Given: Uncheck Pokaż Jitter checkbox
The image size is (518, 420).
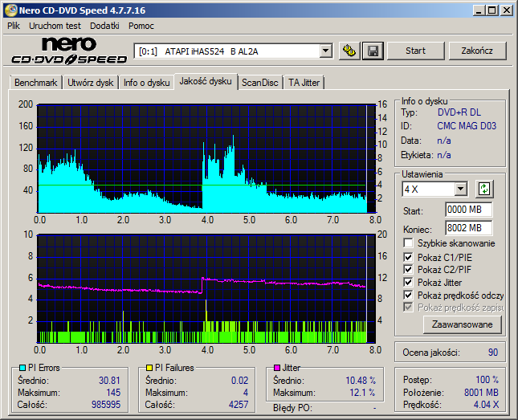Looking at the screenshot, I should click(x=408, y=283).
